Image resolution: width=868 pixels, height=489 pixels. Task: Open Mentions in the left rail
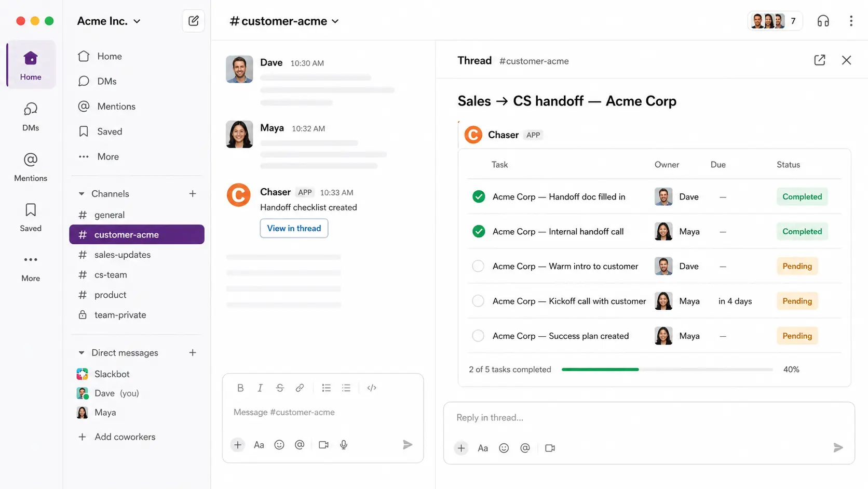click(x=31, y=167)
